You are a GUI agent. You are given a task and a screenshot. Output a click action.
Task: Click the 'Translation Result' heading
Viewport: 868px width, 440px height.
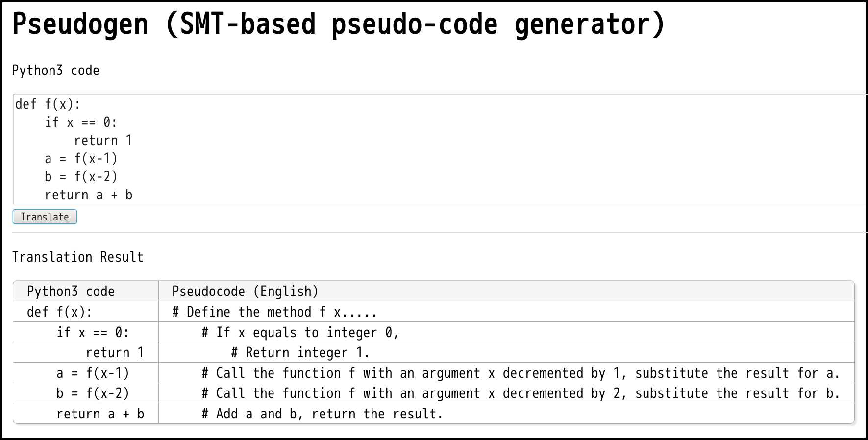[x=77, y=257]
